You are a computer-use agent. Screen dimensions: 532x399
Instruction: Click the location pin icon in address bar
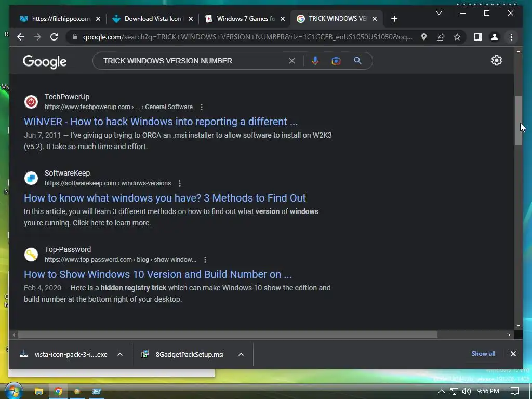pyautogui.click(x=424, y=37)
